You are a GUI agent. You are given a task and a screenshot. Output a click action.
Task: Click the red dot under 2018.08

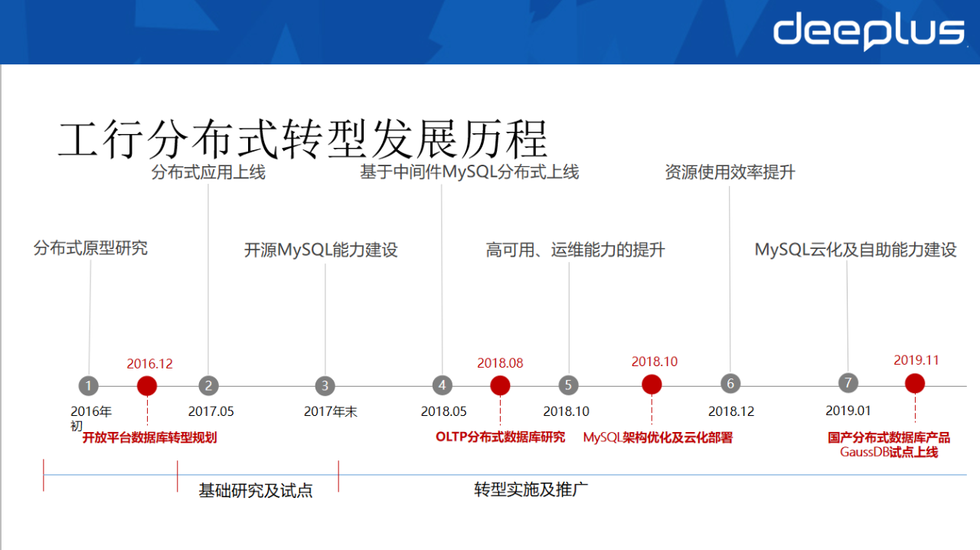500,385
